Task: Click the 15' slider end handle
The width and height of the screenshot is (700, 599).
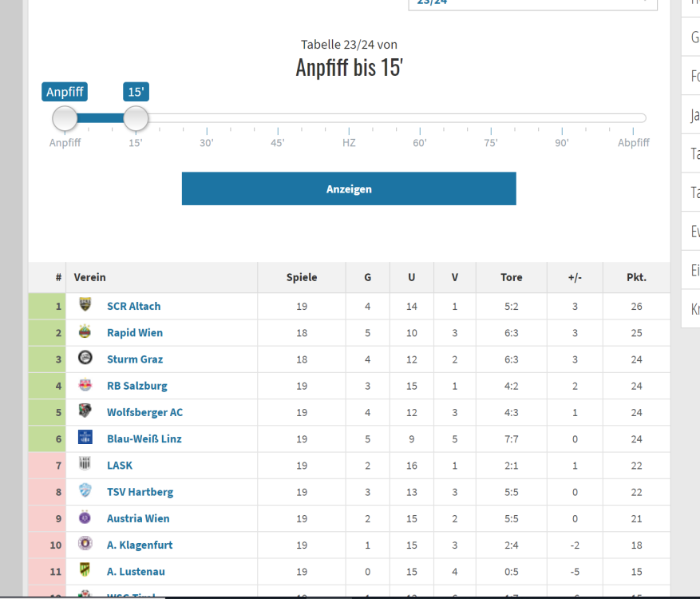Action: pos(136,119)
